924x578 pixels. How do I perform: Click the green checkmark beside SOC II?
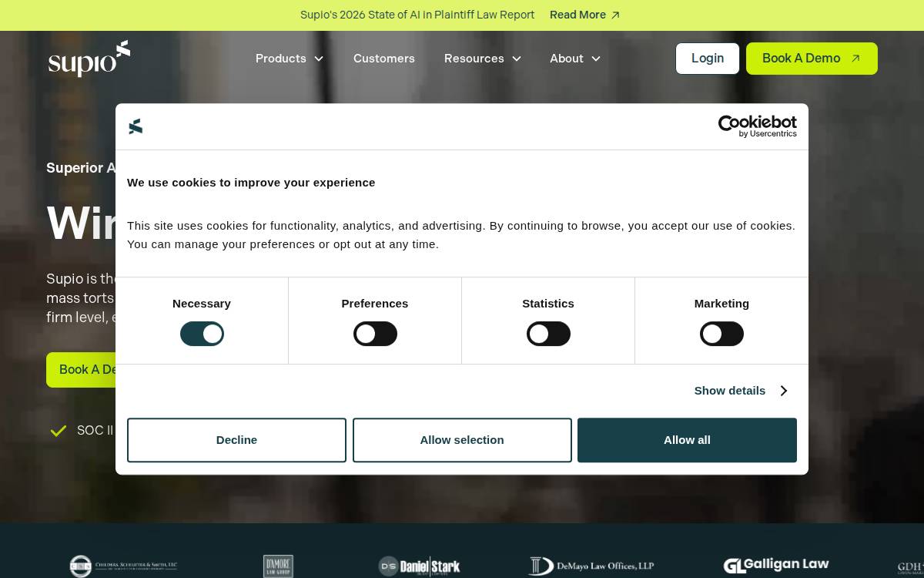tap(59, 431)
